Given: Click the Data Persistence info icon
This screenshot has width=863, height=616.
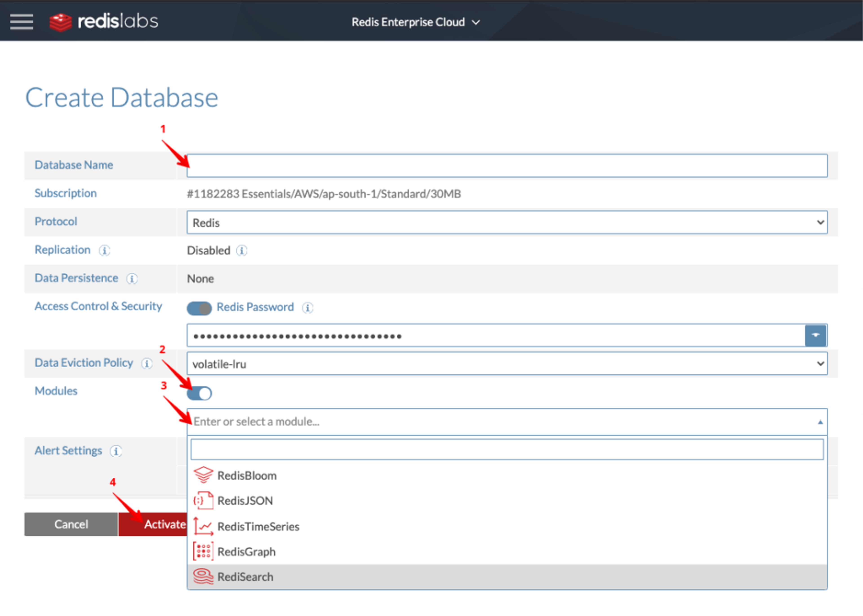Looking at the screenshot, I should tap(132, 279).
